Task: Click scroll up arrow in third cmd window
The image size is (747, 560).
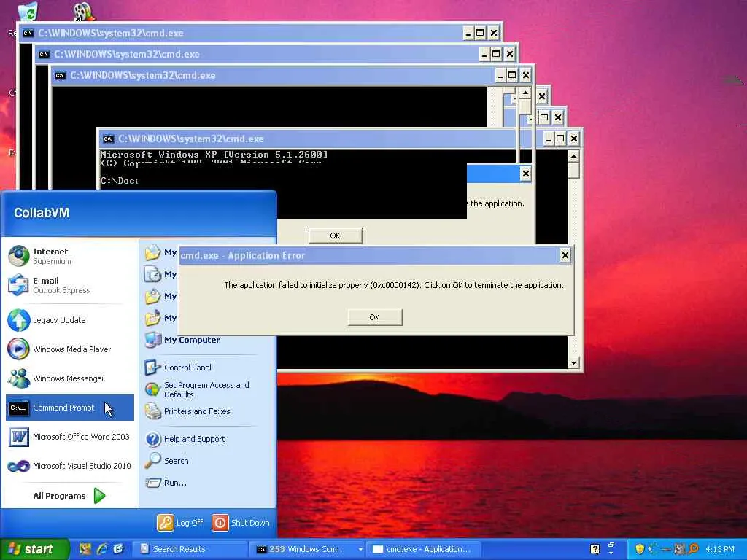Action: [525, 93]
